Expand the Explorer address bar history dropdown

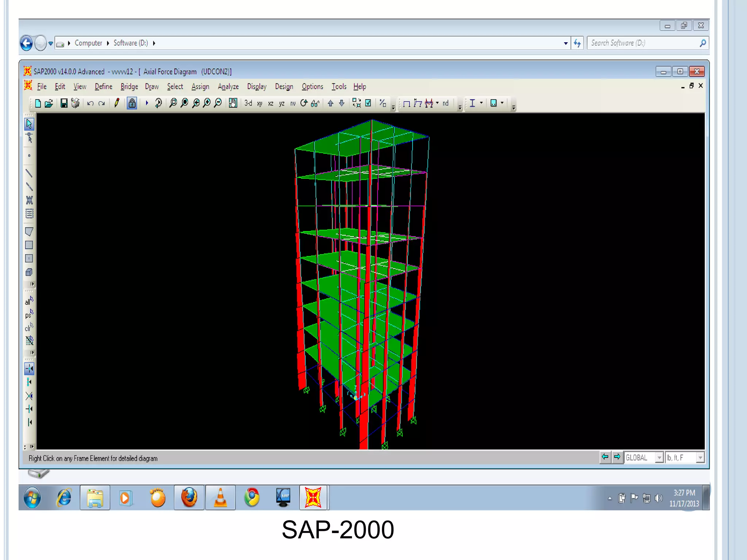tap(566, 43)
